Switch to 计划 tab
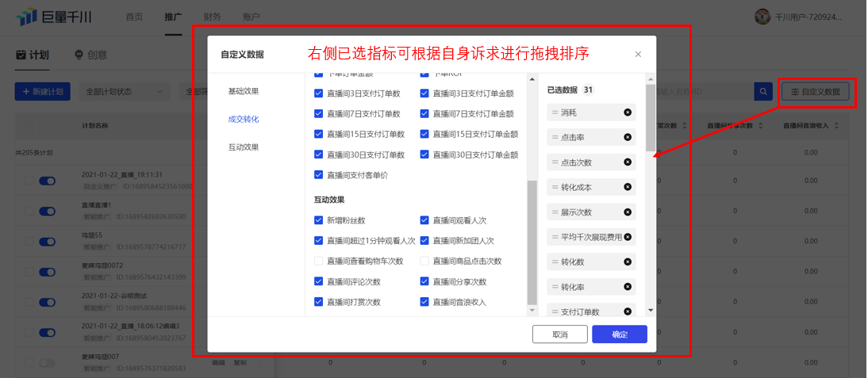 [32, 55]
